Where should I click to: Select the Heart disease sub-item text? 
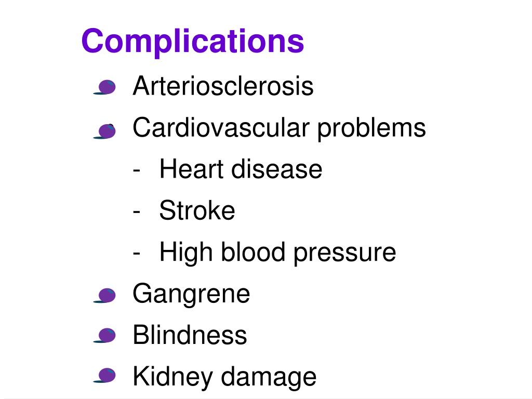(241, 169)
